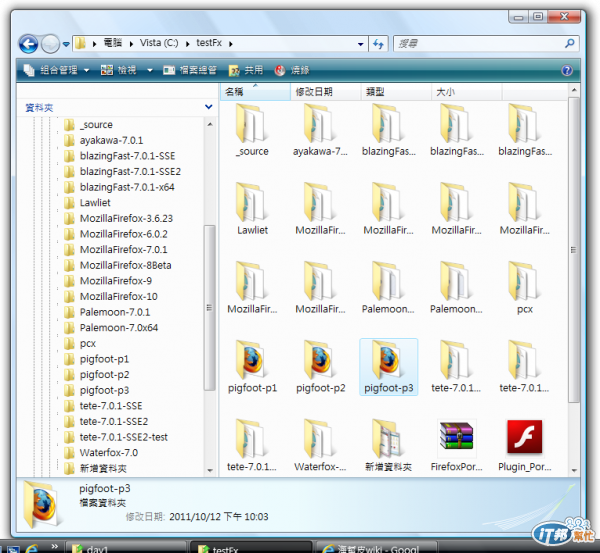The height and width of the screenshot is (553, 600).
Task: Open the _source folder icon in file pane
Action: [x=251, y=124]
